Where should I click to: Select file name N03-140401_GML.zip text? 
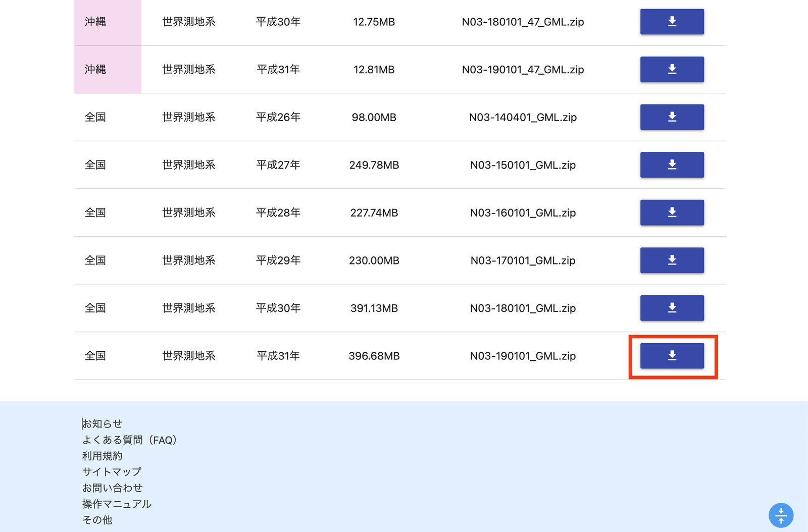[523, 117]
